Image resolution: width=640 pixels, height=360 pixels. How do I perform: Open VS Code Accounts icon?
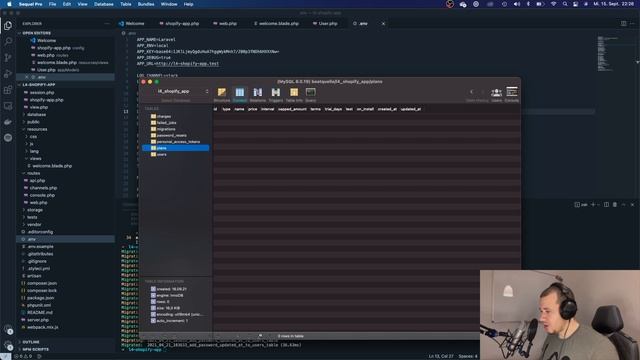(8, 329)
